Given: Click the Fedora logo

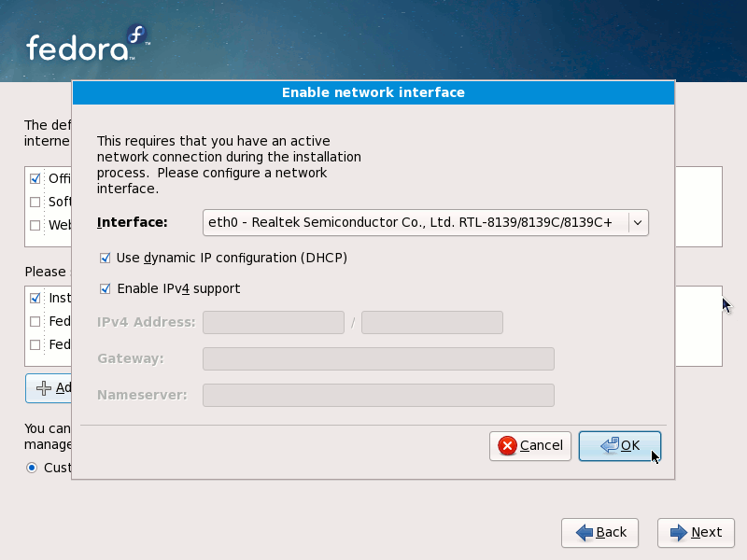Looking at the screenshot, I should pyautogui.click(x=88, y=44).
